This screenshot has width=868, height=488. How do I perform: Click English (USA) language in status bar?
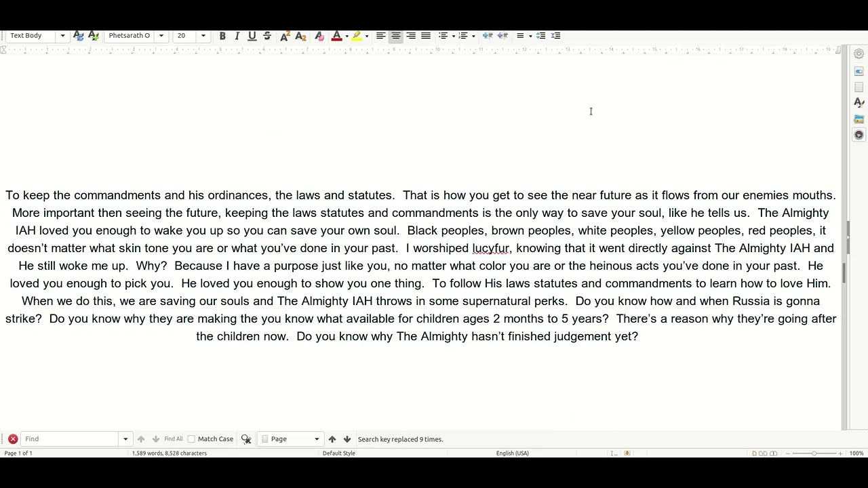click(512, 453)
